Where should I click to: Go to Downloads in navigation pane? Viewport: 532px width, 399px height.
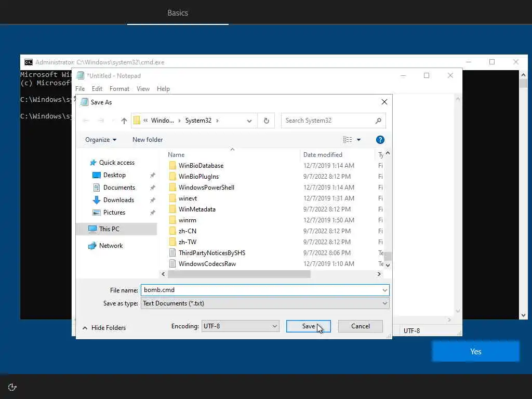coord(118,200)
